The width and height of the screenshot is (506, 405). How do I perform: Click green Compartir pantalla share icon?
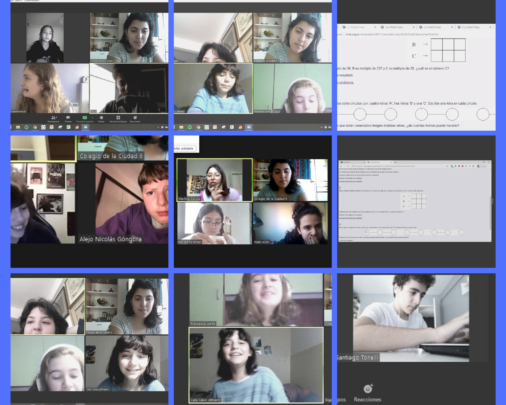pyautogui.click(x=85, y=118)
